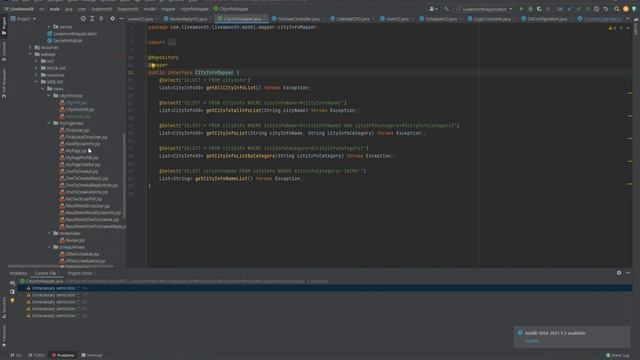This screenshot has height=360, width=640.
Task: Click the eye icon in Problems sidebar
Action: click(x=12, y=283)
